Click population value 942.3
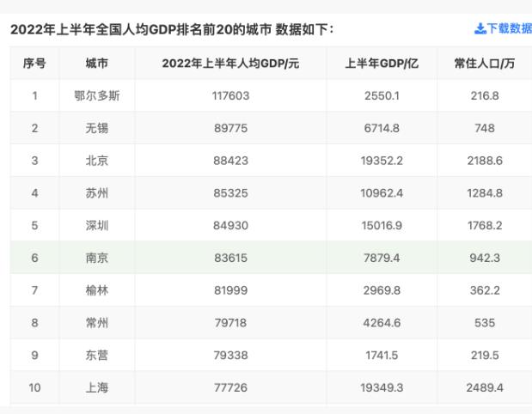Screen dimensions: 532x414 pyautogui.click(x=485, y=258)
